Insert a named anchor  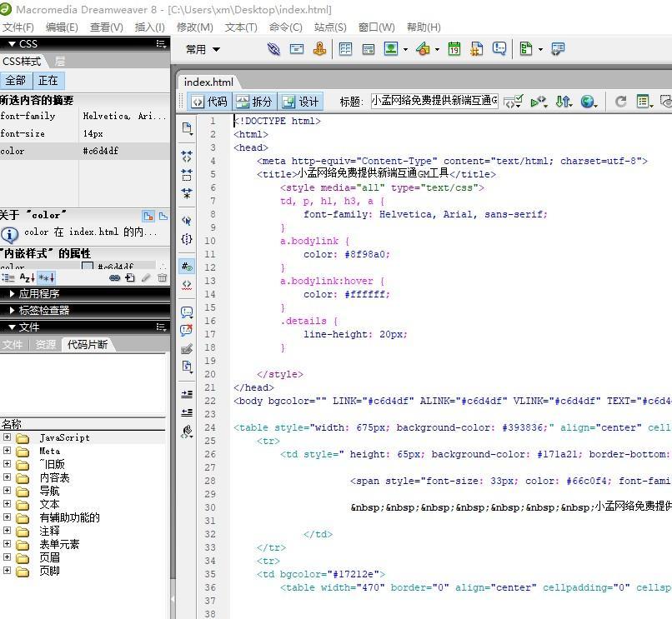click(x=319, y=49)
